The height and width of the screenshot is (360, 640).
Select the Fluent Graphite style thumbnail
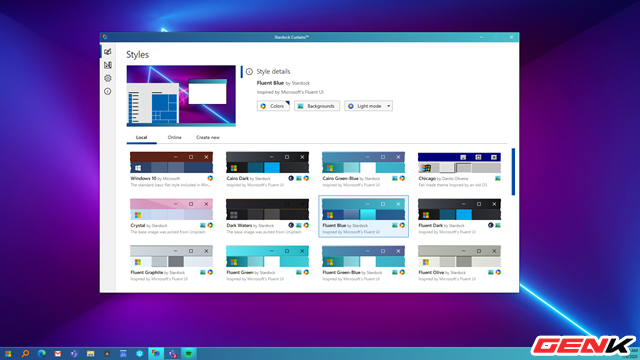[x=171, y=256]
